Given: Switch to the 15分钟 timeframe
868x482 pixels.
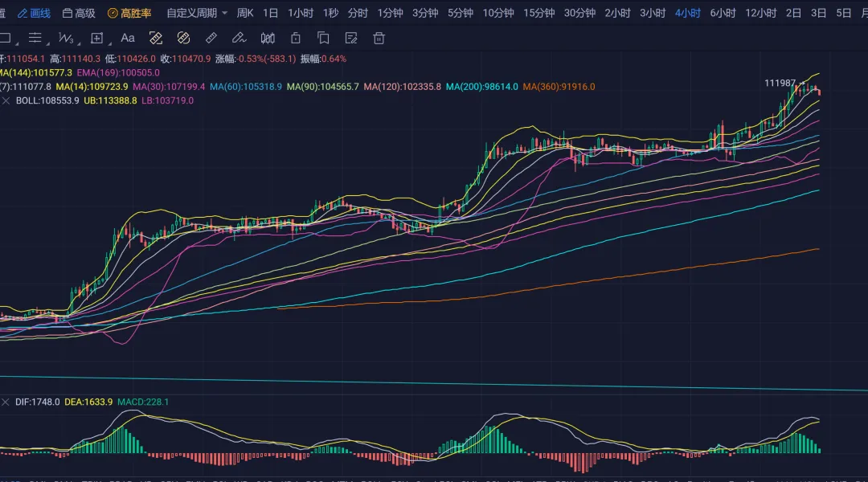Looking at the screenshot, I should 538,13.
